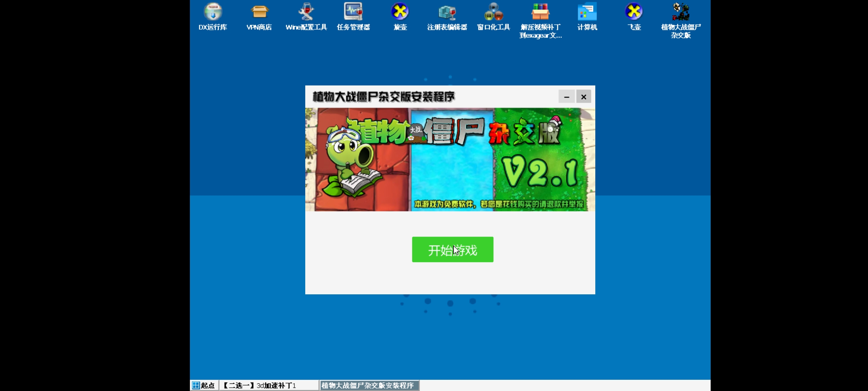The image size is (868, 391).
Task: Click the banner's free software notice text
Action: (x=498, y=204)
